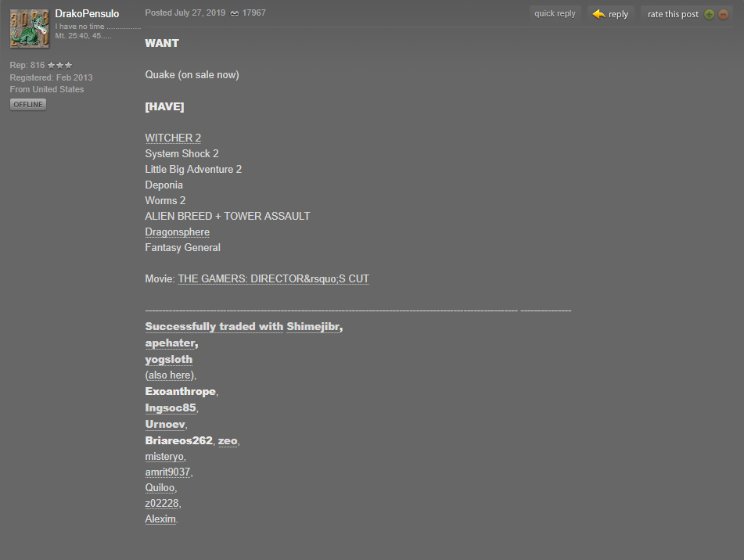Click the reply button with yellow arrow
This screenshot has width=744, height=560.
[x=611, y=14]
